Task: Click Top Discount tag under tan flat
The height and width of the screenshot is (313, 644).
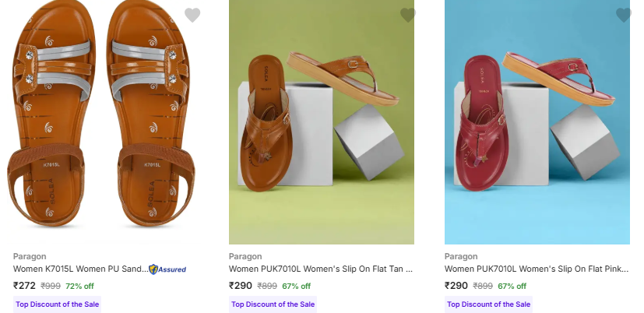Action: (x=273, y=304)
